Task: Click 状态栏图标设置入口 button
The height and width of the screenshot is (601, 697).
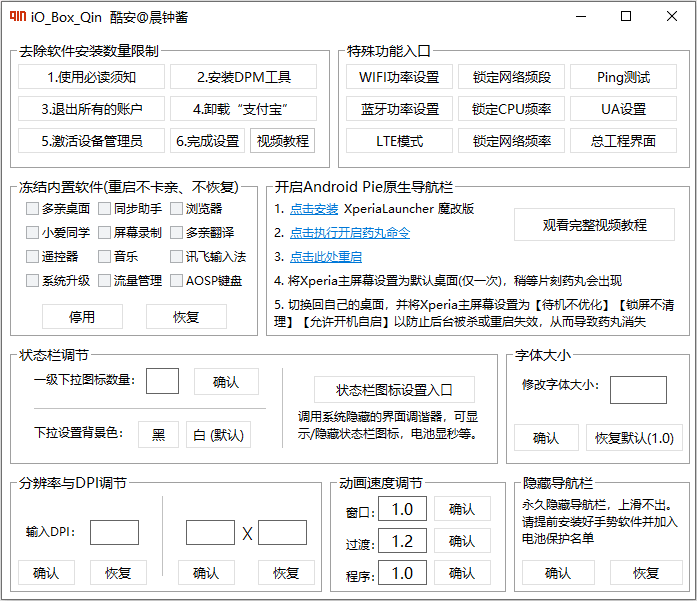Action: coord(394,390)
